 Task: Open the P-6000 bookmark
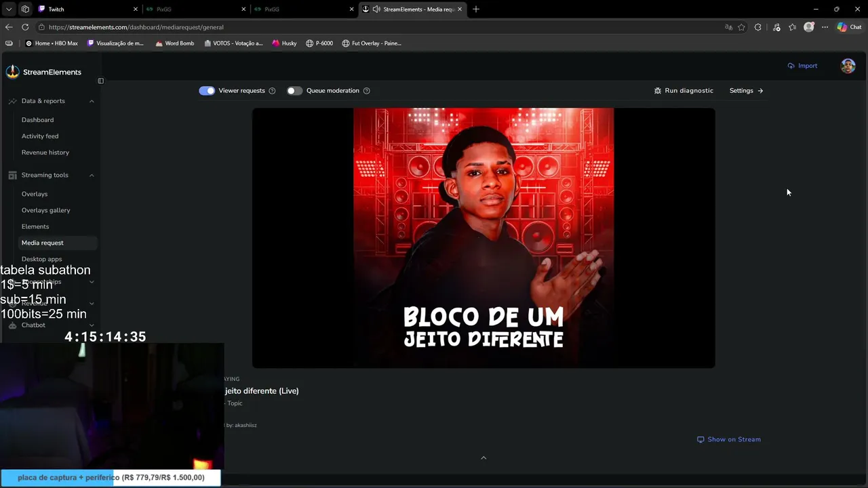coord(319,43)
